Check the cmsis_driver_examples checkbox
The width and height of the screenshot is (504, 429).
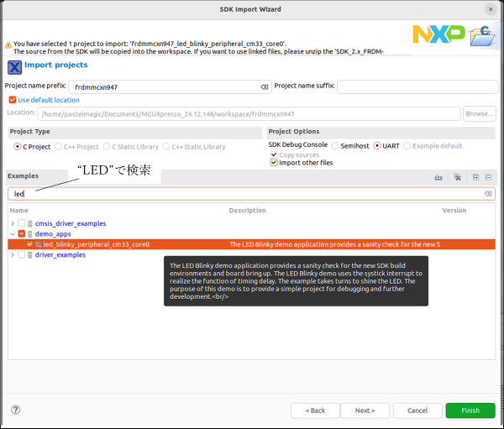coord(22,223)
